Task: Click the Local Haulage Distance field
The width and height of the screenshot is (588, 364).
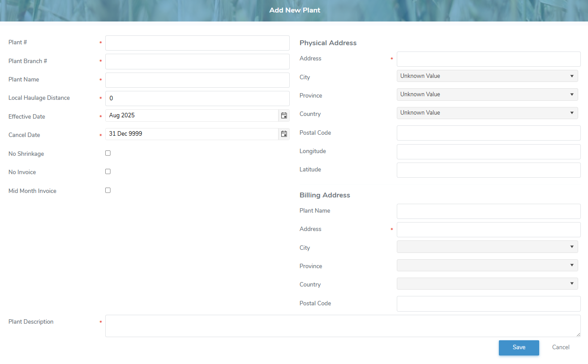Action: pyautogui.click(x=197, y=98)
